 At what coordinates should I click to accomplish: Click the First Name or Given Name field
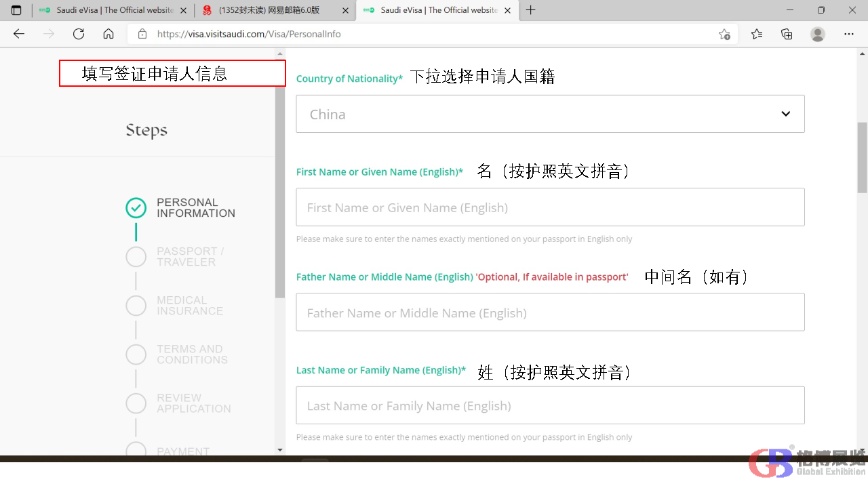tap(550, 207)
